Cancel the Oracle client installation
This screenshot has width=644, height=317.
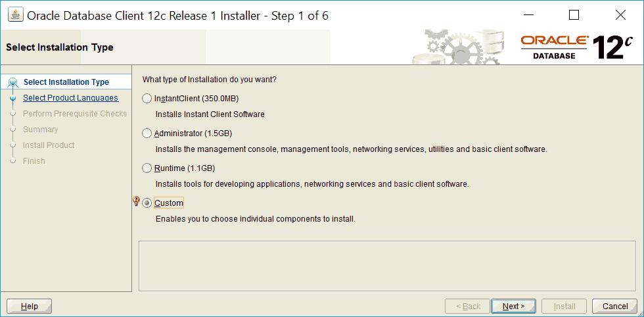click(x=615, y=306)
